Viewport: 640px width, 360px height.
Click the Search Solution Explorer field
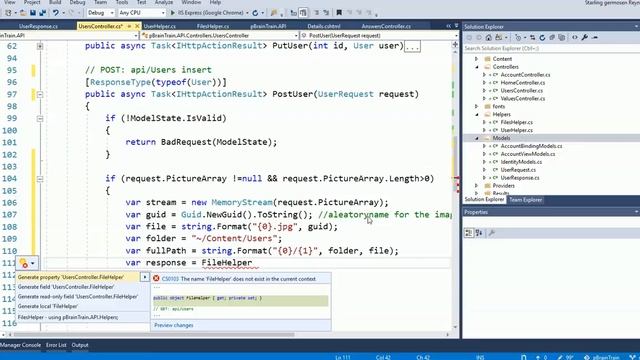pos(551,48)
